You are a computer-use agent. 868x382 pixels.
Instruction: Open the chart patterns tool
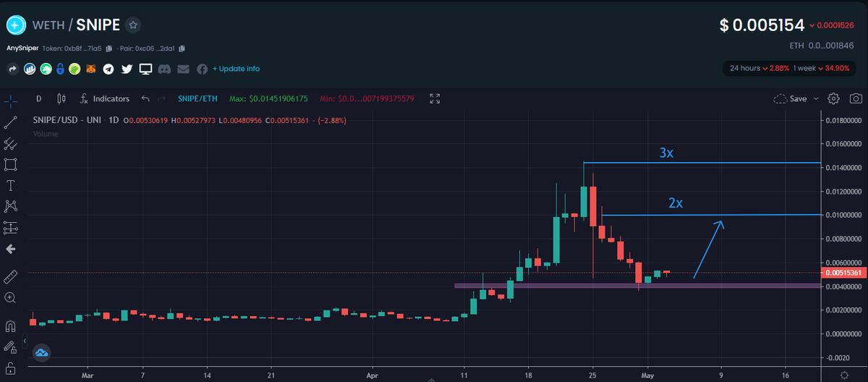[x=11, y=206]
